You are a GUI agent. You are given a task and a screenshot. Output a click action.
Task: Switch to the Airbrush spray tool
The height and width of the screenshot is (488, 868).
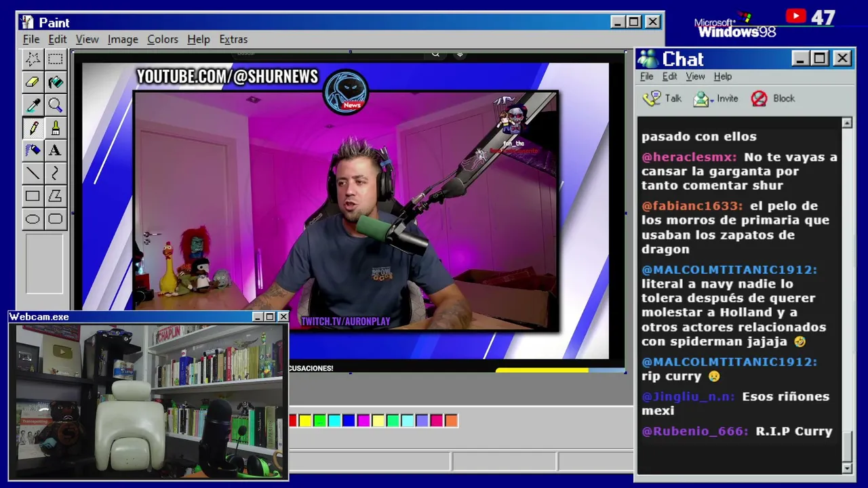pos(33,150)
